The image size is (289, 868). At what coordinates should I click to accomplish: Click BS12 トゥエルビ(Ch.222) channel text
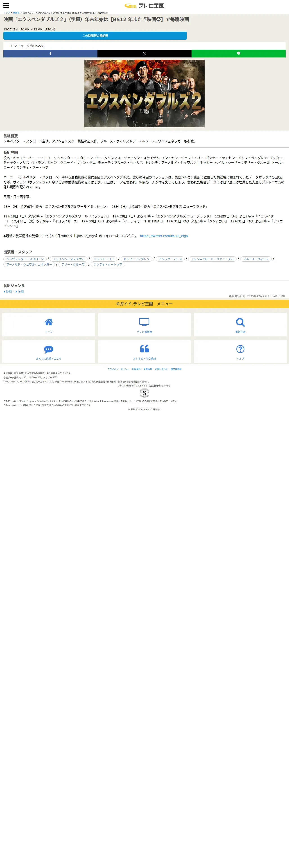[x=27, y=46]
